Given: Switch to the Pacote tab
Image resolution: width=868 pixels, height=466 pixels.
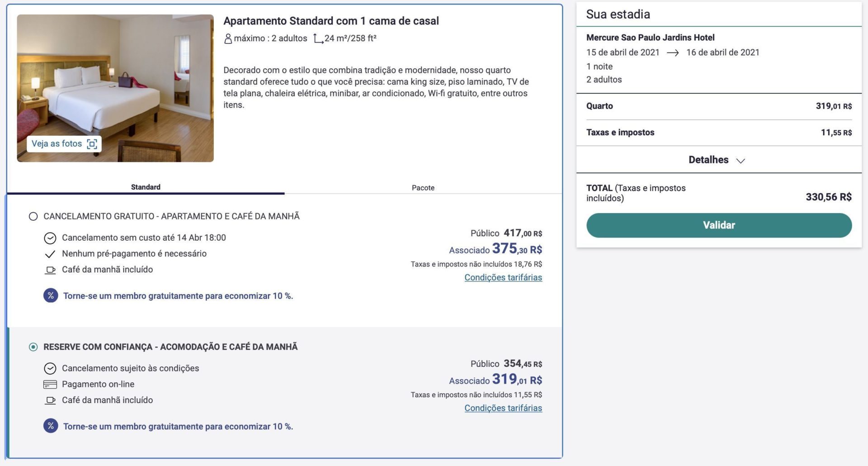Looking at the screenshot, I should [423, 188].
